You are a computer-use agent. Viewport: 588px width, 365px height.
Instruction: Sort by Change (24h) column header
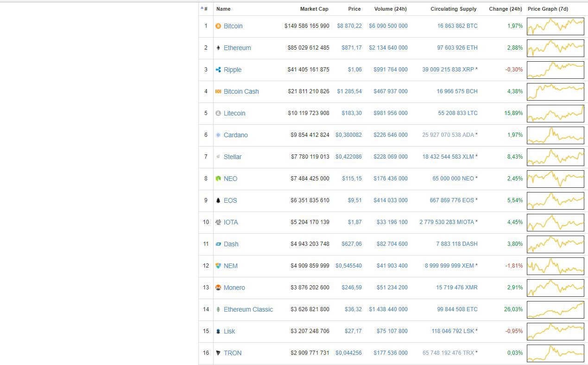pyautogui.click(x=506, y=9)
